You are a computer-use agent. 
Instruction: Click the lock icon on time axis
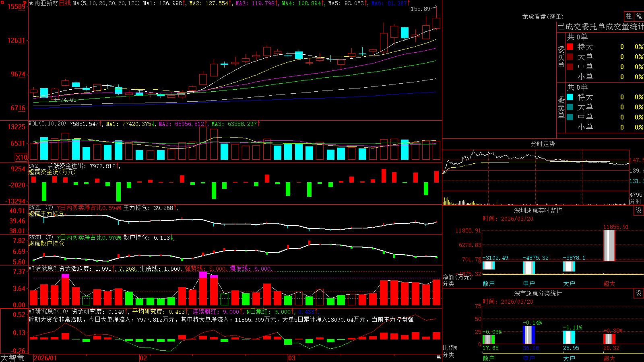click(x=438, y=357)
